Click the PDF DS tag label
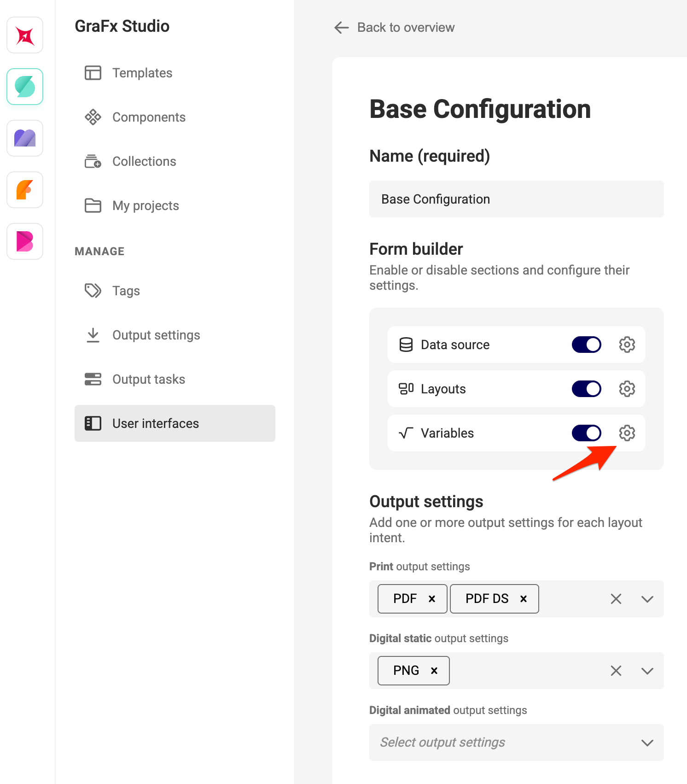The image size is (687, 784). tap(487, 599)
